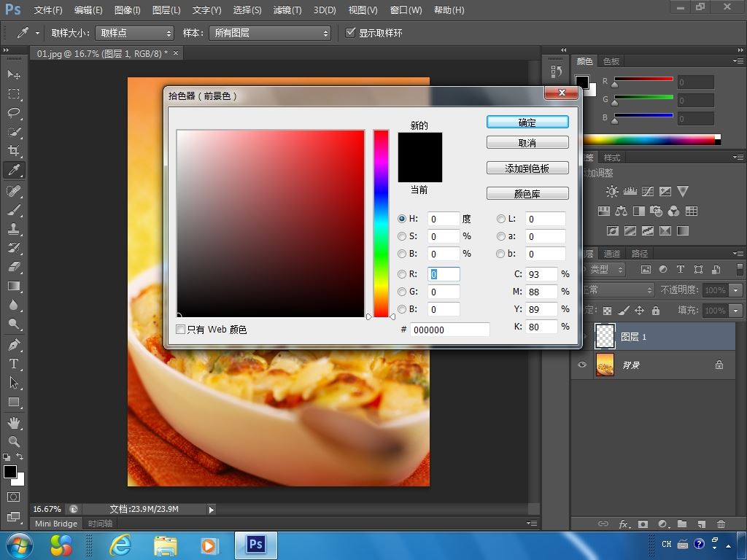Select the Blur tool
Viewport: 747px width, 560px height.
coord(14,306)
